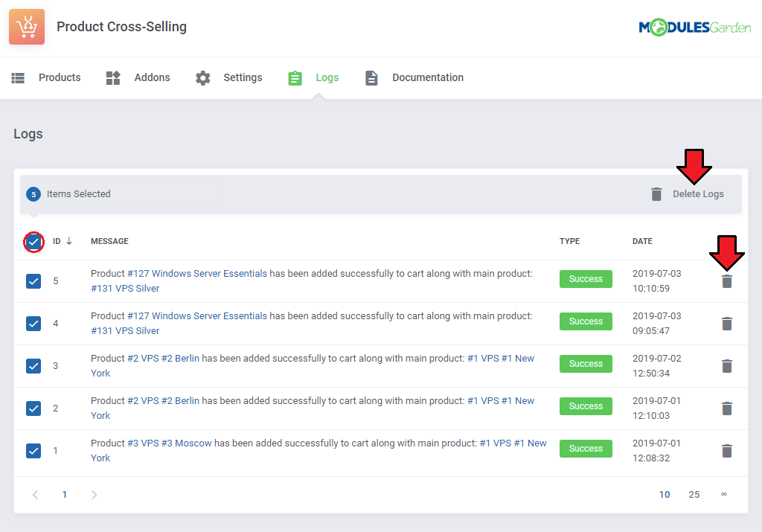Viewport: 762px width, 532px height.
Task: Show 25 entries per page
Action: 694,495
